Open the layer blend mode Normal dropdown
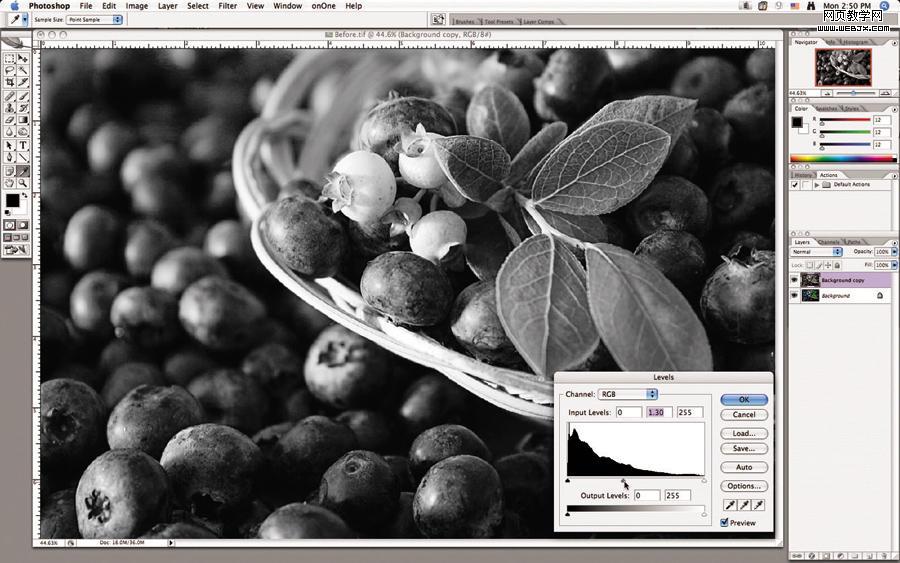Viewport: 900px width, 563px height. [x=816, y=251]
